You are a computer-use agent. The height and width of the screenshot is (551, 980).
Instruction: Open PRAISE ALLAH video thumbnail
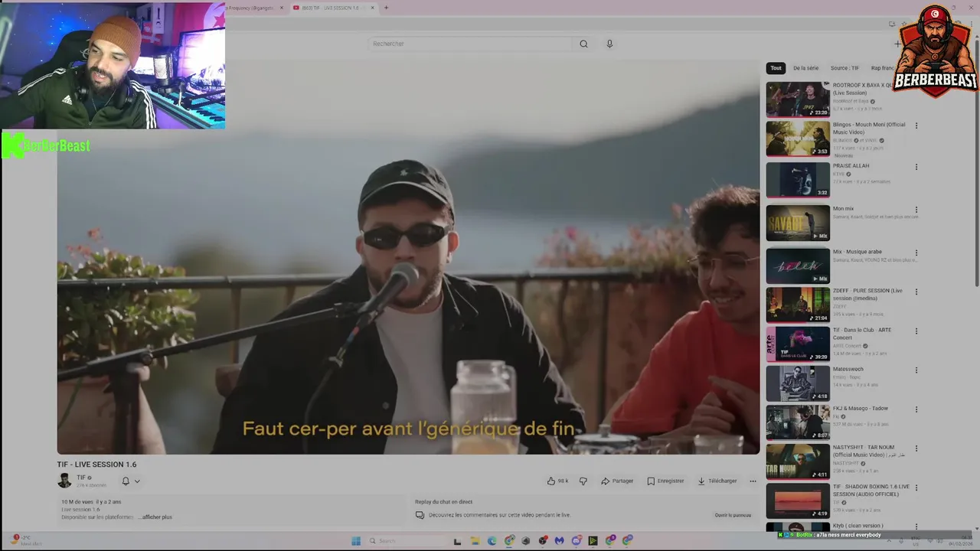point(798,180)
